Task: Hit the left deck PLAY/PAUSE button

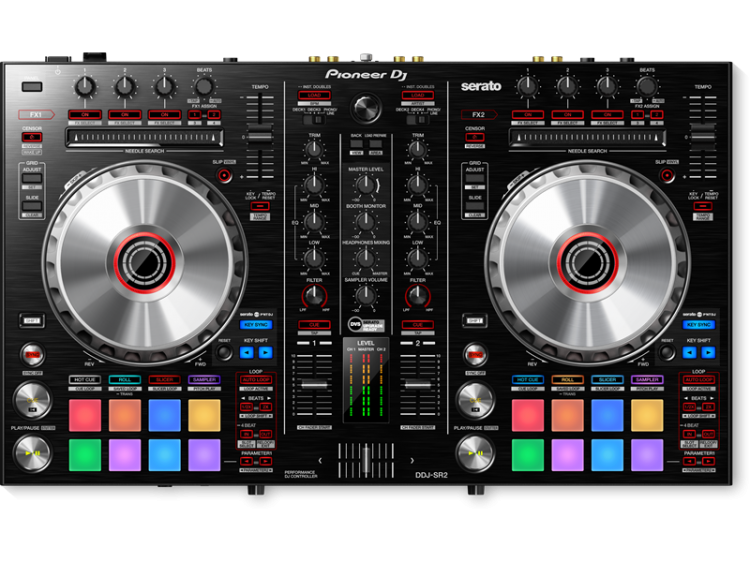Action: 32,452
